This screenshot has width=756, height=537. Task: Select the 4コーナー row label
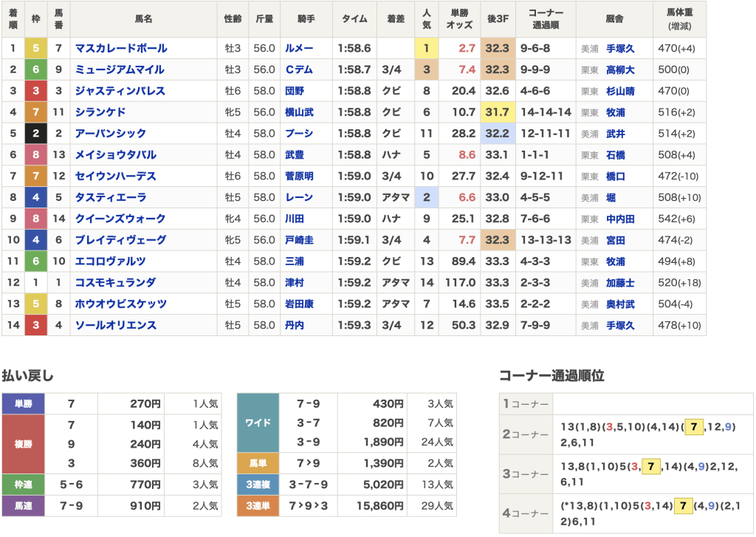pyautogui.click(x=526, y=513)
